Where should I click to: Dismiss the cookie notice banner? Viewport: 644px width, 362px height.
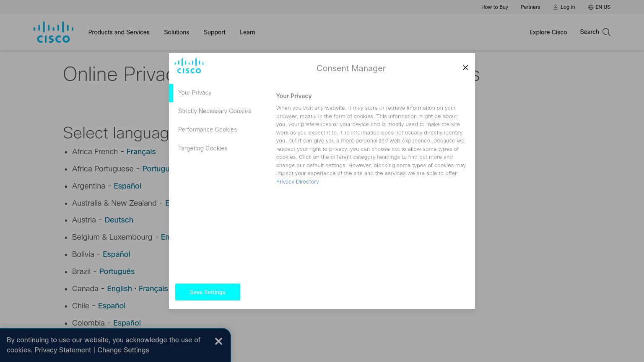218,341
